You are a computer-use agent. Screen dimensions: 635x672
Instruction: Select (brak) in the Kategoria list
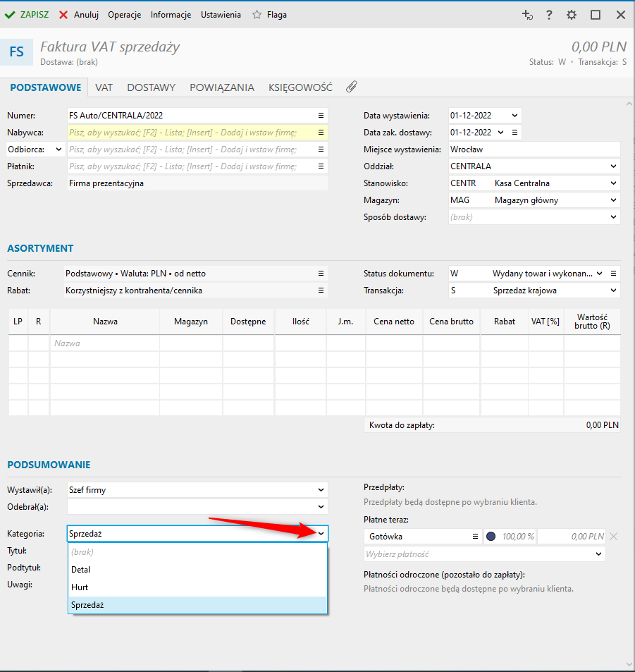tap(197, 552)
